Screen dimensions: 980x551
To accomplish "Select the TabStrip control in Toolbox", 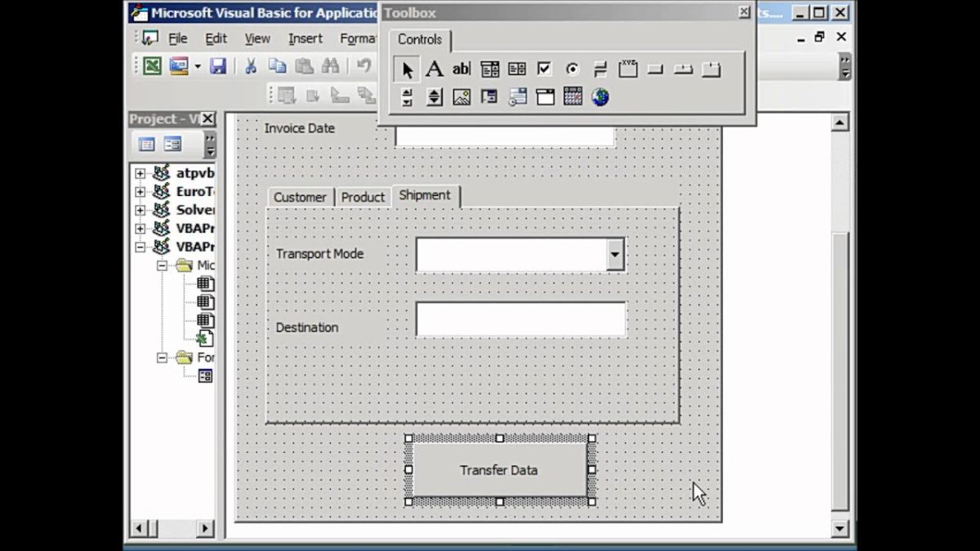I will 684,69.
